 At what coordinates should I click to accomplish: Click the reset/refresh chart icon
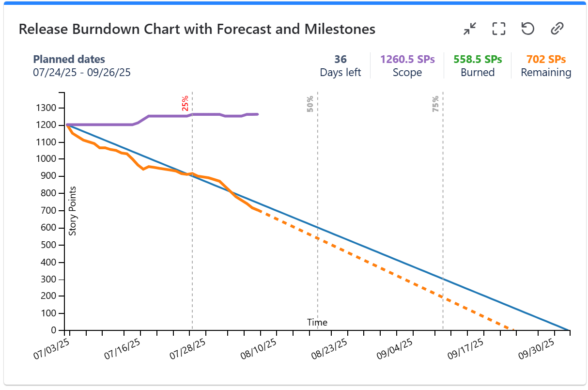527,29
